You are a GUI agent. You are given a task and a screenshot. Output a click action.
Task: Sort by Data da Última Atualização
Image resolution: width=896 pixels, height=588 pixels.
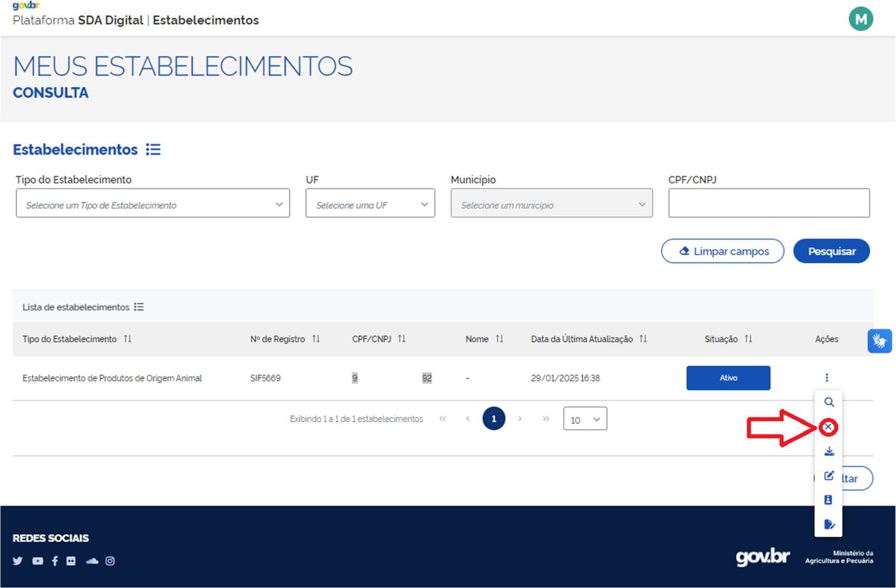tap(643, 339)
